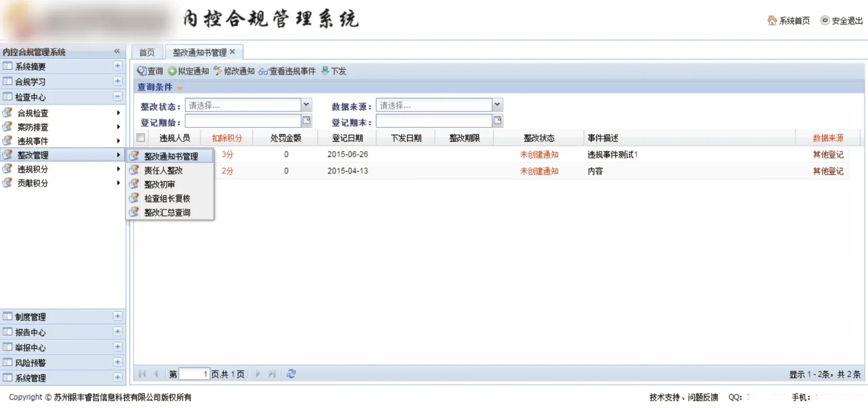Screen dimensions: 868x408
Task: Click the 下发 issue icon
Action: (x=325, y=71)
